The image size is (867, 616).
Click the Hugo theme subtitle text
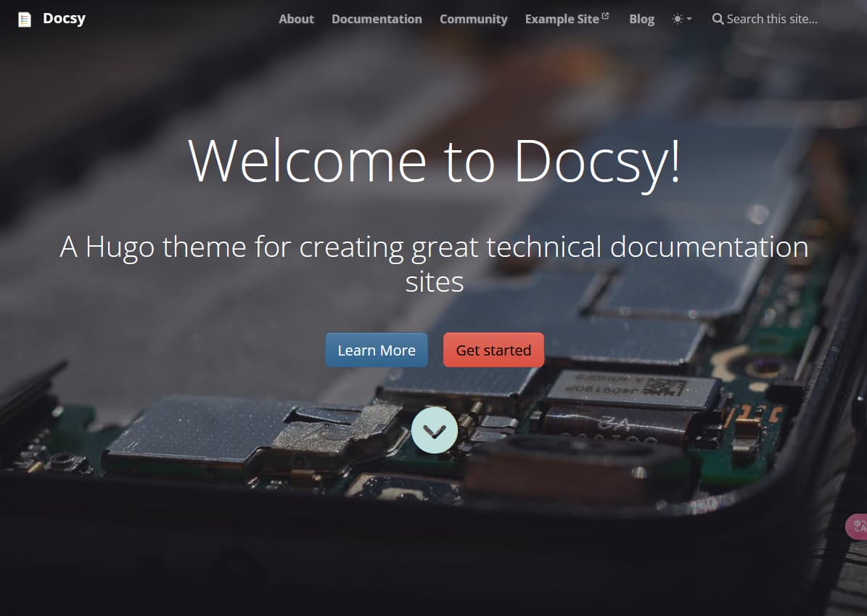click(434, 263)
